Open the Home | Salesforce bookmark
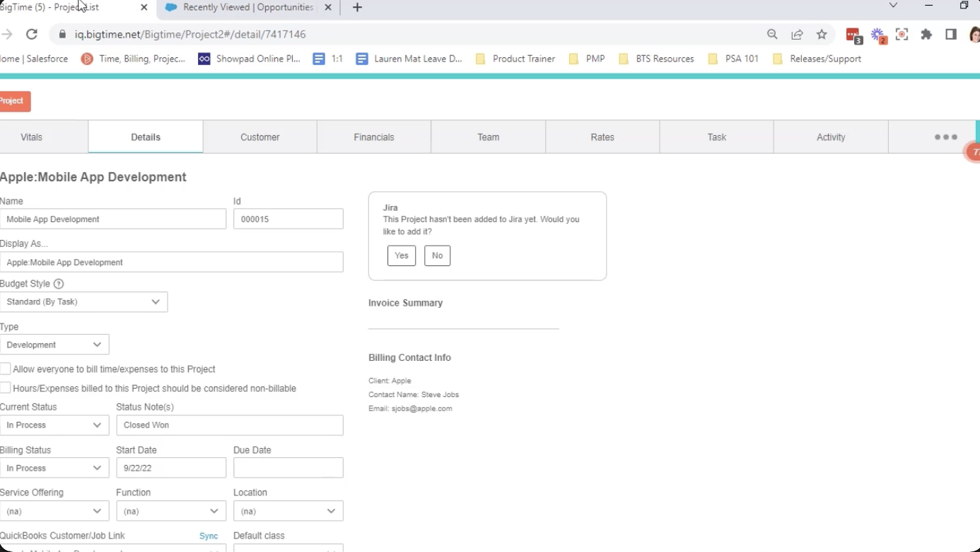 (34, 59)
